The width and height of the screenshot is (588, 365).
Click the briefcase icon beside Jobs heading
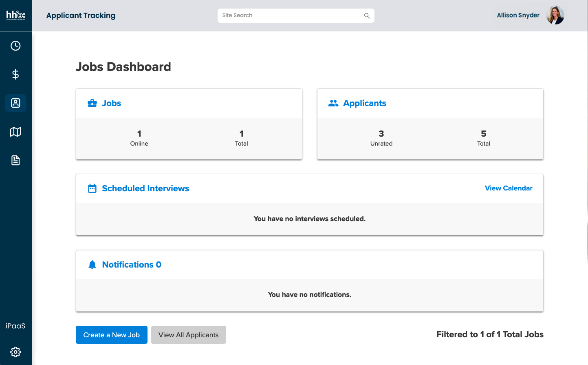tap(92, 103)
